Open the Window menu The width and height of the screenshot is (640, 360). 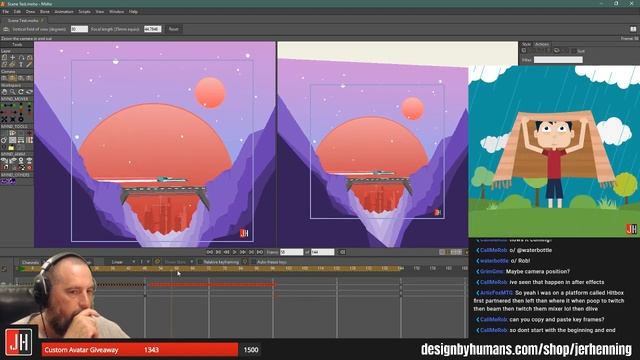(116, 12)
